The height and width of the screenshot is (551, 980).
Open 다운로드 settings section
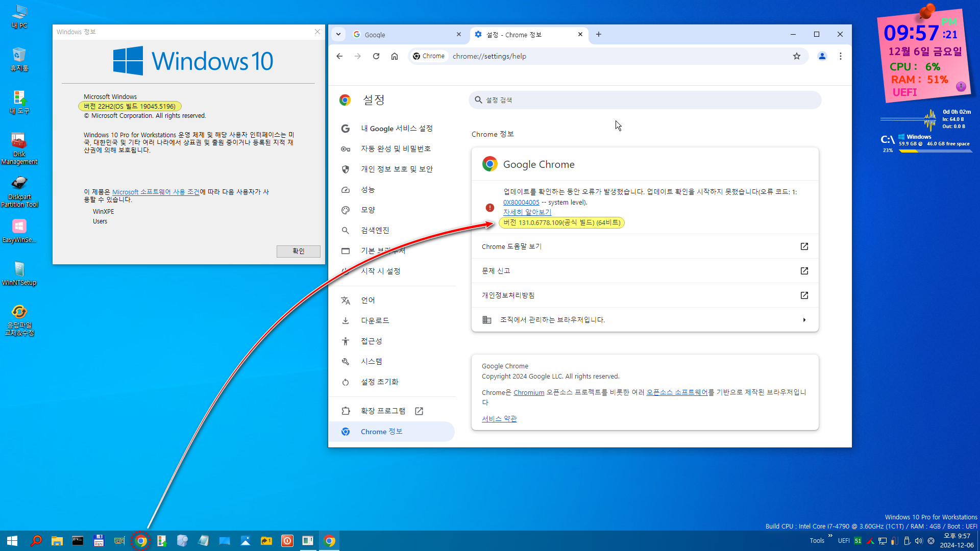click(375, 320)
